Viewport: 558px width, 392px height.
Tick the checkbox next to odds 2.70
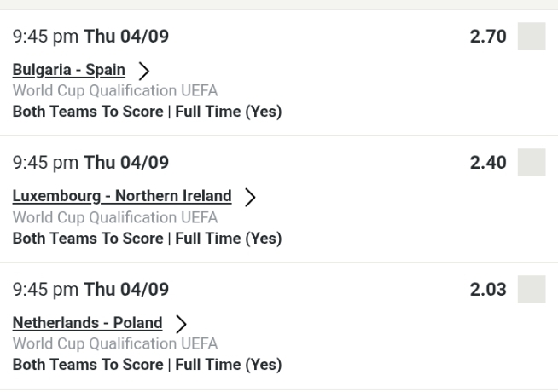tap(532, 37)
